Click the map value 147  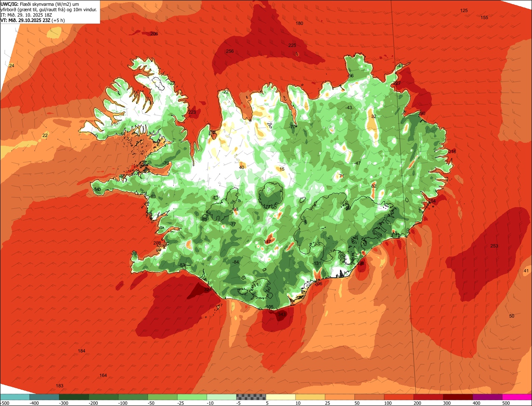[x=267, y=242]
